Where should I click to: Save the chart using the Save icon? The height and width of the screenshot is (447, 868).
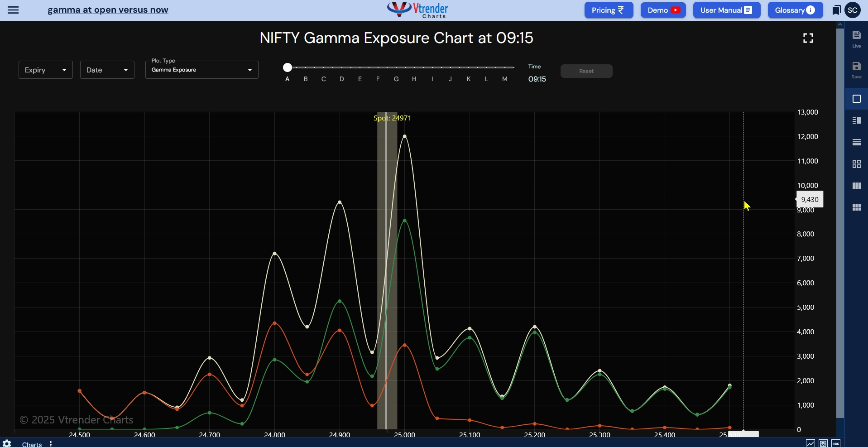[857, 69]
